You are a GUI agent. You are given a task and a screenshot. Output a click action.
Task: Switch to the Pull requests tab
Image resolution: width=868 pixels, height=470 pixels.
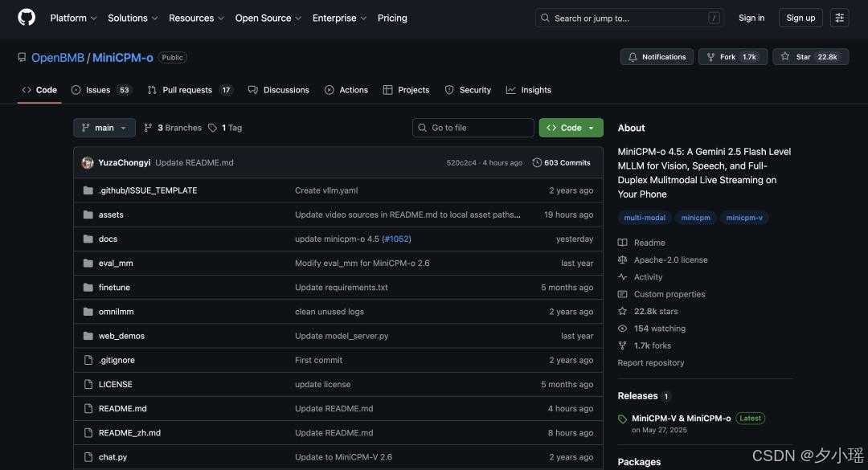tap(190, 90)
